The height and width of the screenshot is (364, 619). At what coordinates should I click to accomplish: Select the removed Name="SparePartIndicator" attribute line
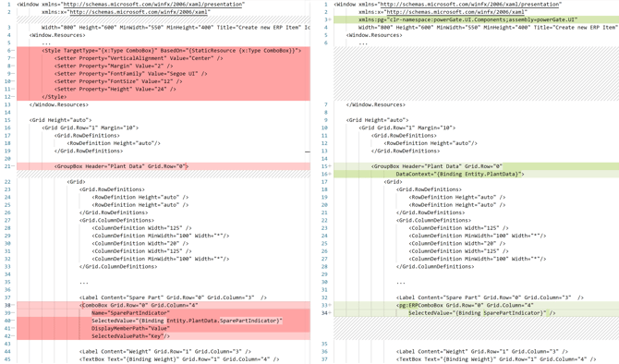pyautogui.click(x=164, y=313)
